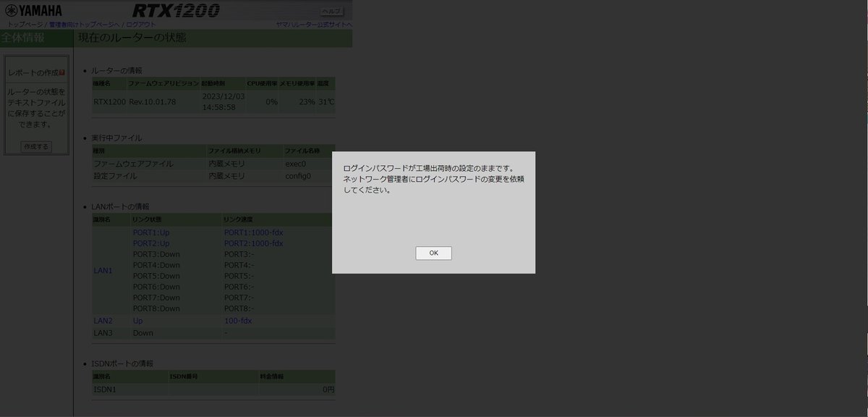This screenshot has width=868, height=417.
Task: Click file name exec0
Action: click(296, 164)
